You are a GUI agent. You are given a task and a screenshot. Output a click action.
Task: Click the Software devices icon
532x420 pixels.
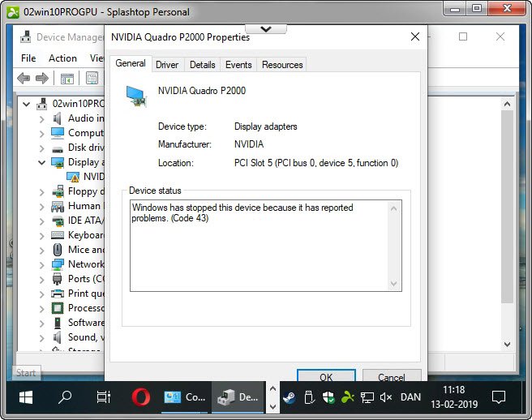58,323
